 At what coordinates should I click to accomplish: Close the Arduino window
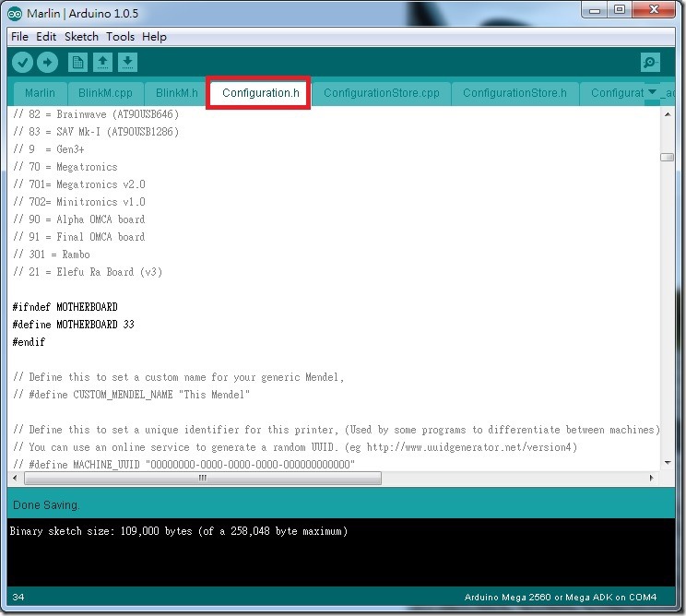[x=654, y=10]
